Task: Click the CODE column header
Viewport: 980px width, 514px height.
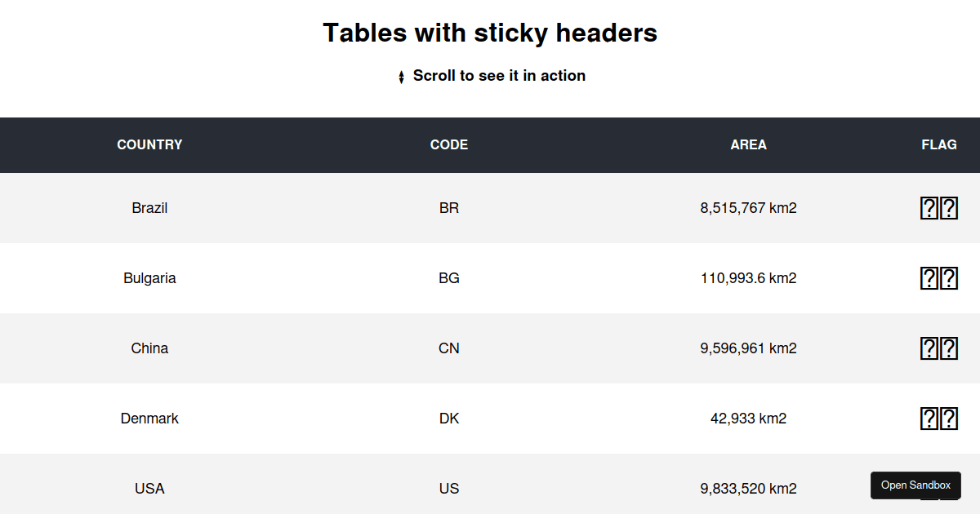Action: [448, 144]
